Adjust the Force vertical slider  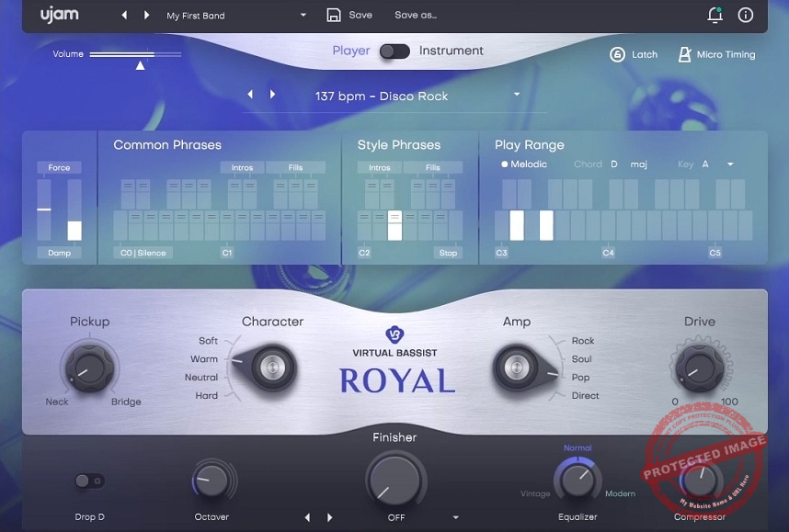pos(44,209)
